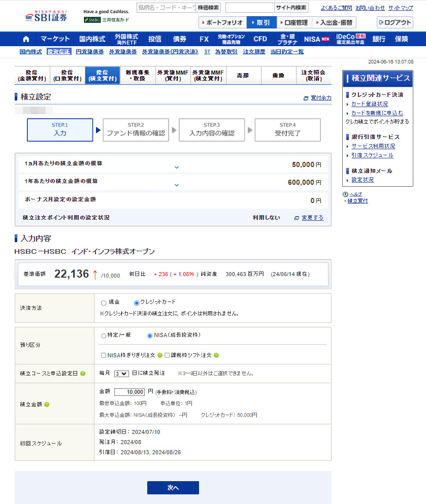This screenshot has width=426, height=504.
Task: Click help icon next to 積立金額 label
Action: [47, 405]
